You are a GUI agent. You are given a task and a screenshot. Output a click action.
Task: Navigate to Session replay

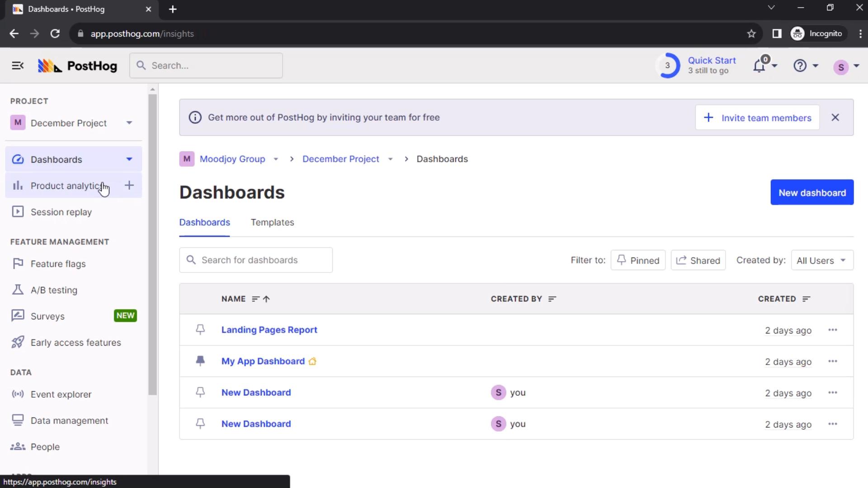[x=61, y=211]
